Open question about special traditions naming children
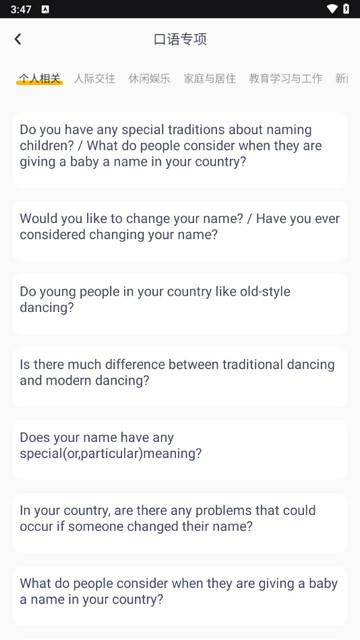Image resolution: width=360 pixels, height=640 pixels. point(180,150)
